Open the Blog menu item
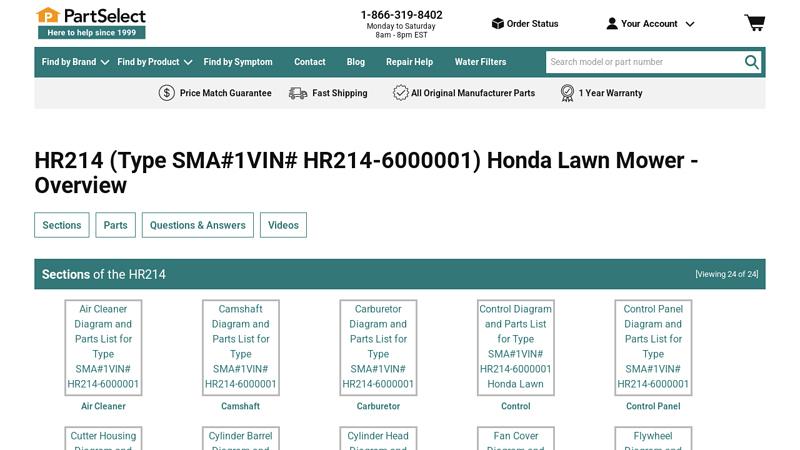 coord(356,62)
